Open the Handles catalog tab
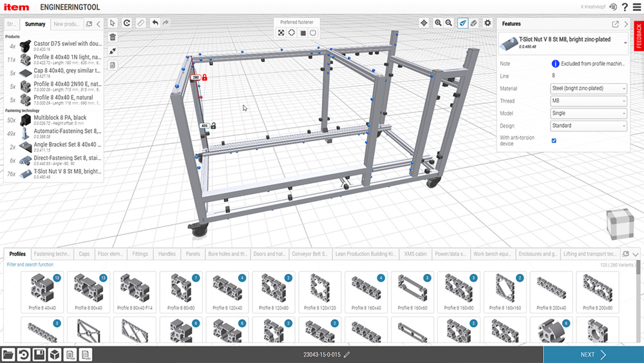644x363 pixels. (x=167, y=254)
